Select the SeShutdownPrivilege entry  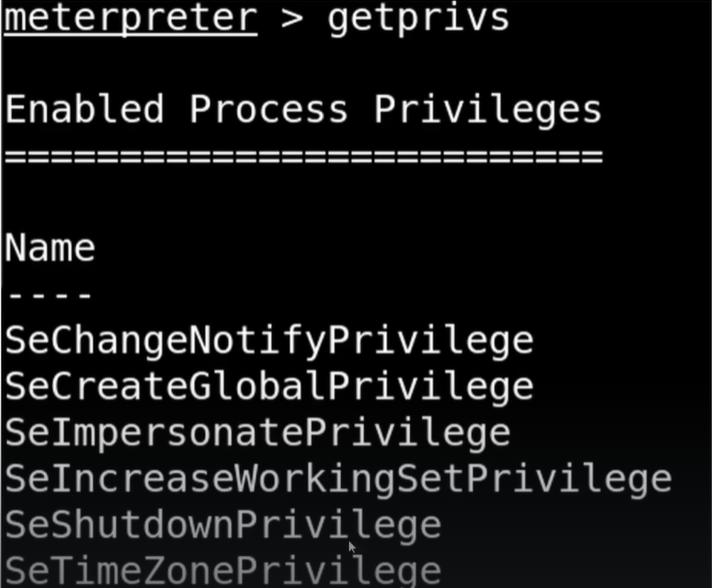pos(222,524)
